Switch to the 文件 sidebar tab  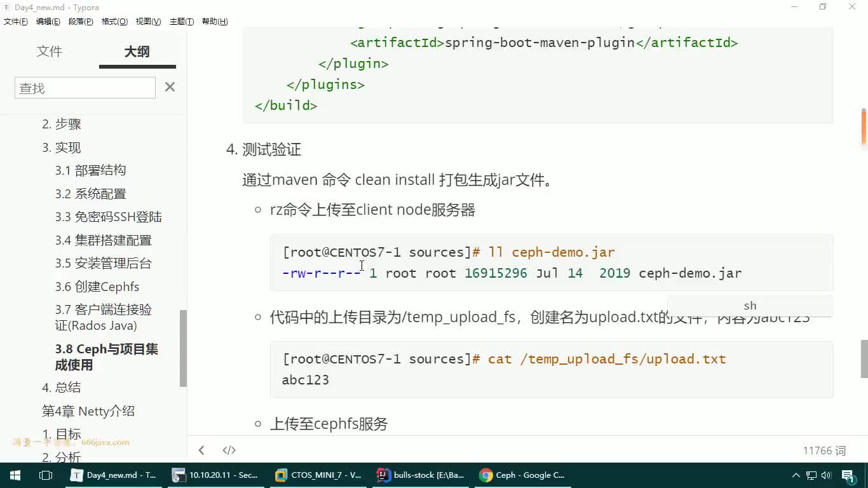click(50, 51)
